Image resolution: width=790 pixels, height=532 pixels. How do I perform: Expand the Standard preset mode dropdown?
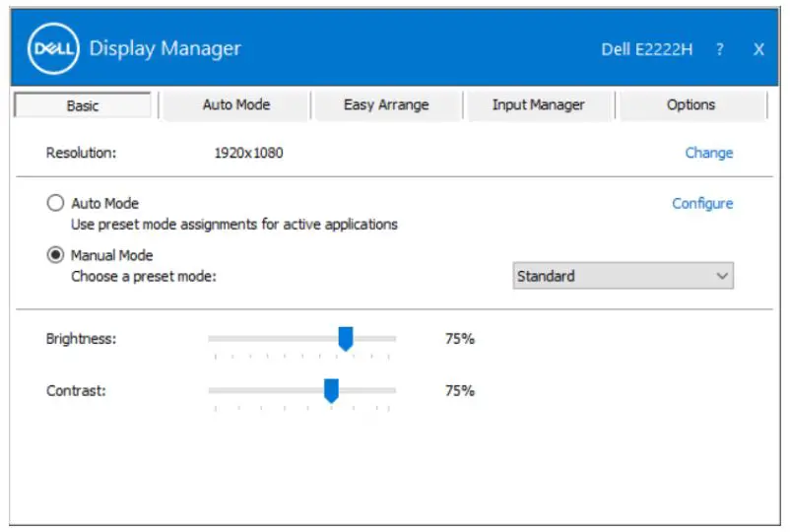[x=624, y=276]
